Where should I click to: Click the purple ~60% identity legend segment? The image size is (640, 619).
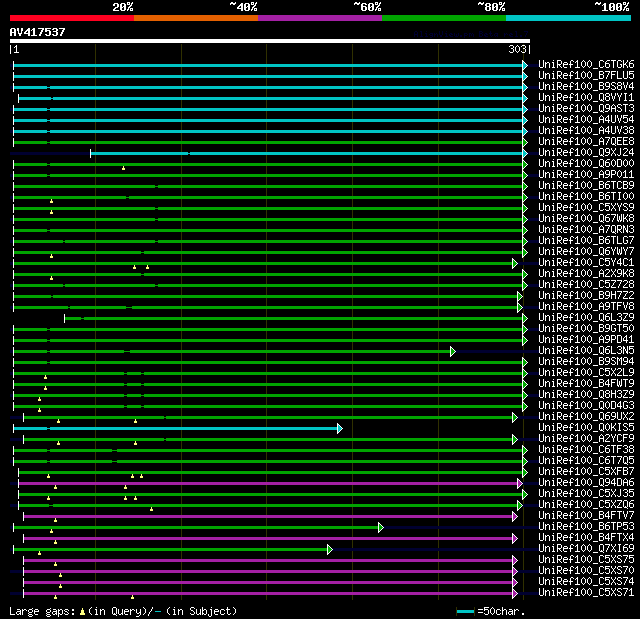pos(320,18)
